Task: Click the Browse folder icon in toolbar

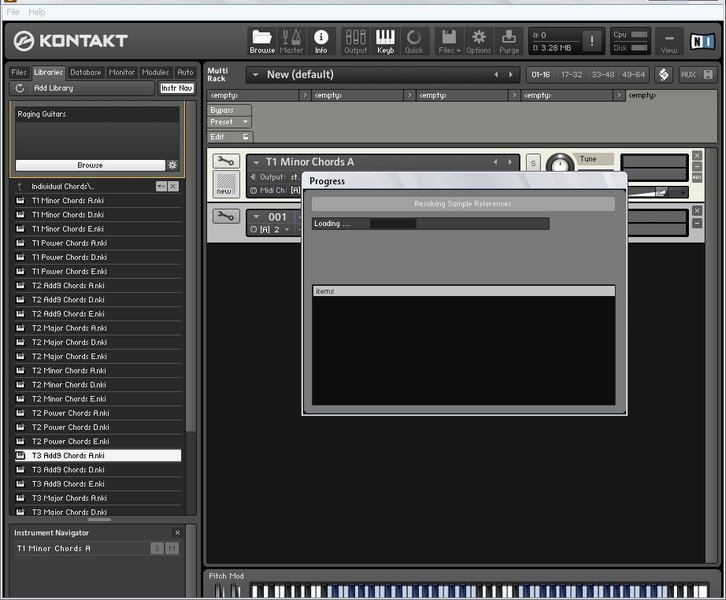Action: [x=262, y=40]
